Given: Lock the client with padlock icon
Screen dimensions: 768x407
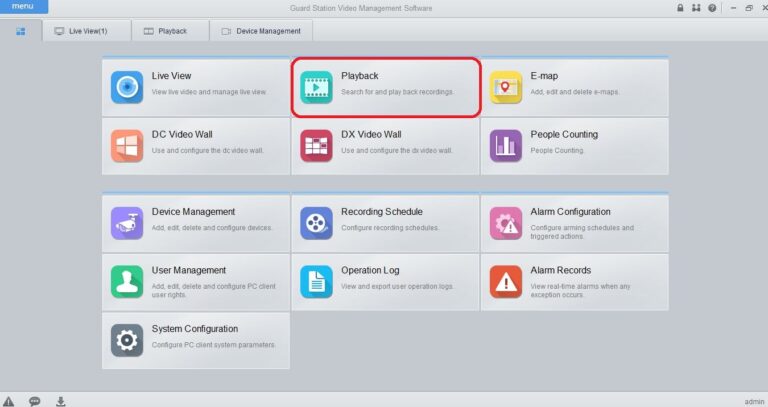Looking at the screenshot, I should (680, 8).
